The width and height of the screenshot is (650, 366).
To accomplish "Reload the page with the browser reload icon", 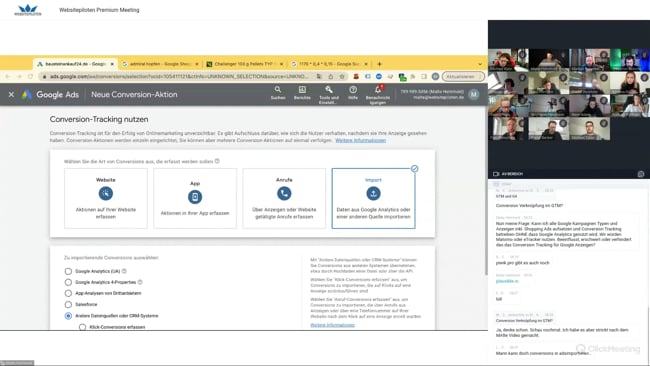I will [30, 76].
